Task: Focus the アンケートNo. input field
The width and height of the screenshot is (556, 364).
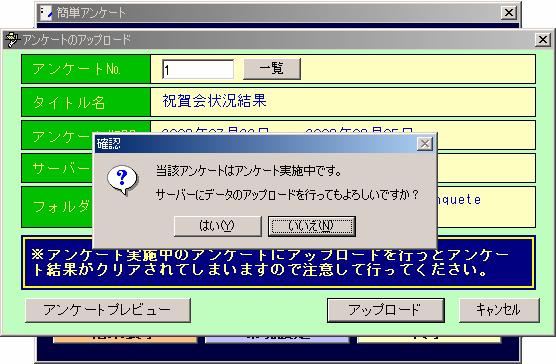Action: coord(198,69)
